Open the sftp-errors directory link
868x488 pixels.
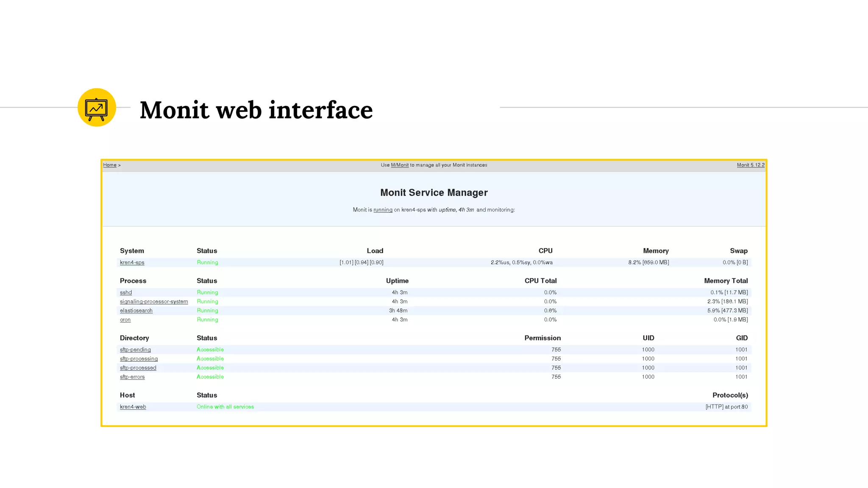tap(132, 377)
